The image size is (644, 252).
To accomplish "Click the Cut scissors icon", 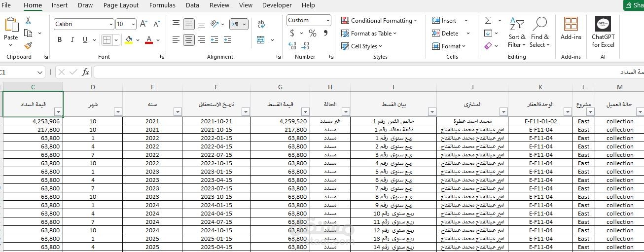I will 28,21.
